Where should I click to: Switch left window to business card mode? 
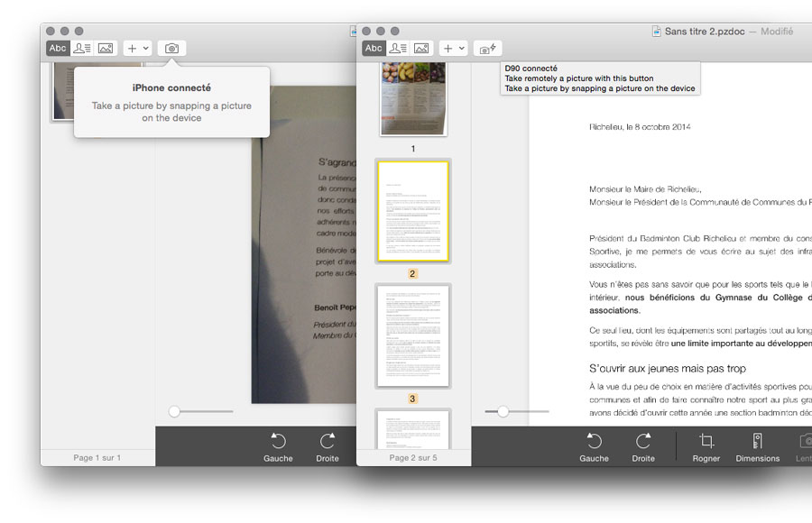pyautogui.click(x=82, y=48)
